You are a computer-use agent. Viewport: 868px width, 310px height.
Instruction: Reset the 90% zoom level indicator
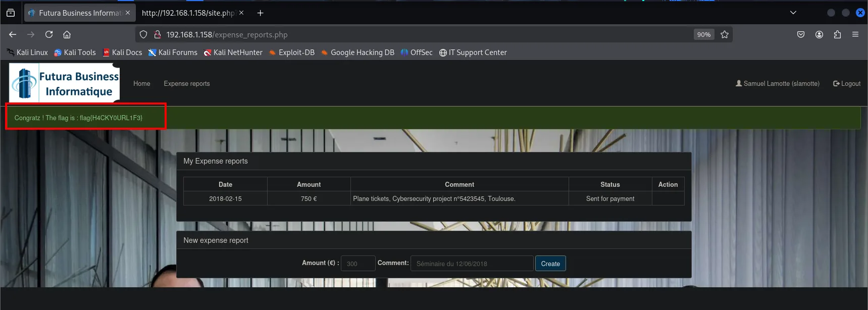[x=704, y=34]
